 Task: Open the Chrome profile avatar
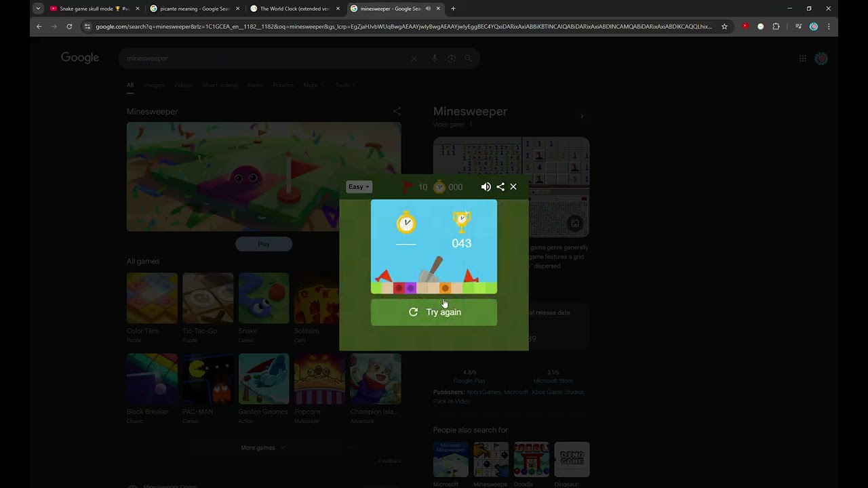coord(814,26)
